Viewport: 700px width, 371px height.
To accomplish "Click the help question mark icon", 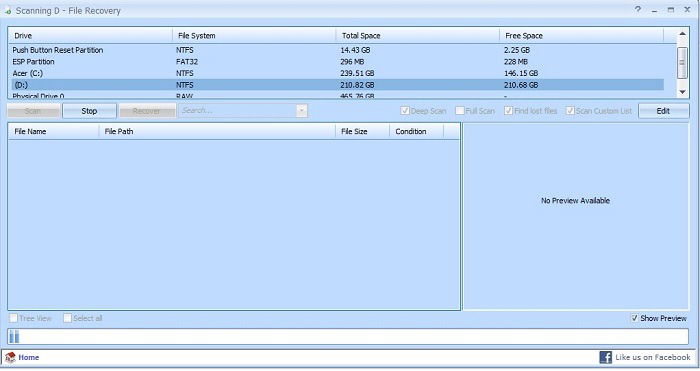I will pos(638,9).
